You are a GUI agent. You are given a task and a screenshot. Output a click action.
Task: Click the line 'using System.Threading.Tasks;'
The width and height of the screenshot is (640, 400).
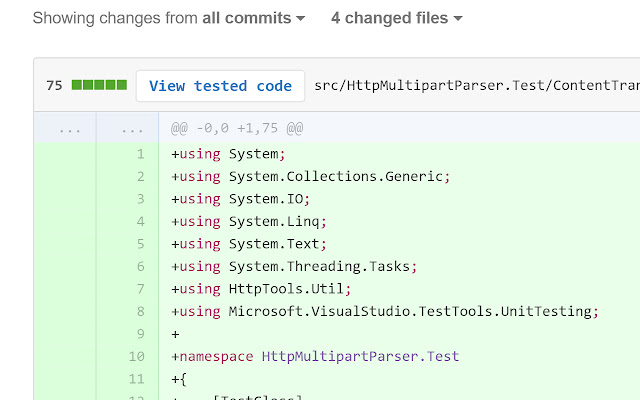(x=294, y=266)
